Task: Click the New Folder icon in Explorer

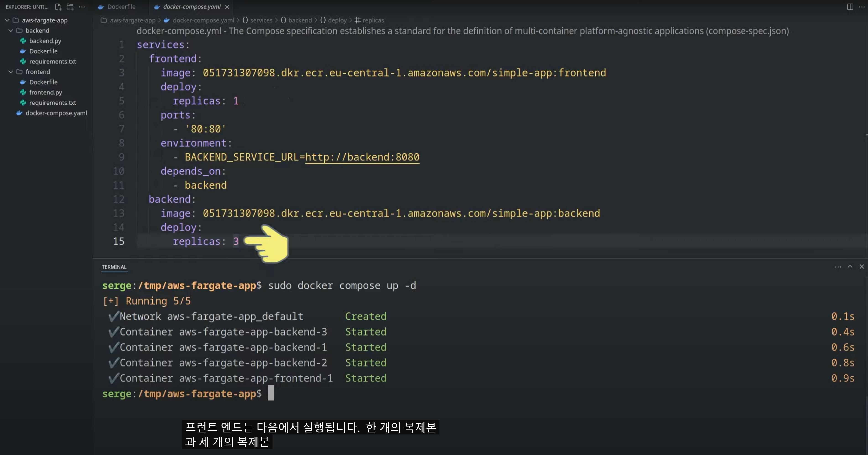Action: (70, 7)
